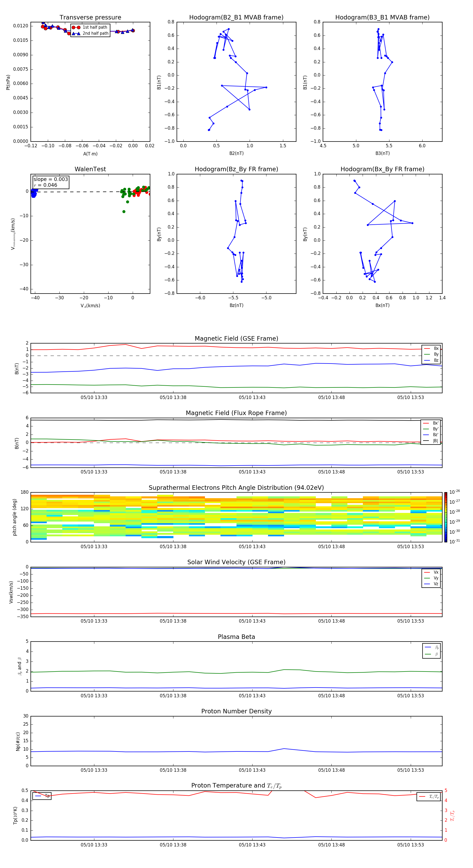Click the 'Hodogram(Bx_By FR frame)' title
The width and height of the screenshot is (473, 868).
point(382,169)
